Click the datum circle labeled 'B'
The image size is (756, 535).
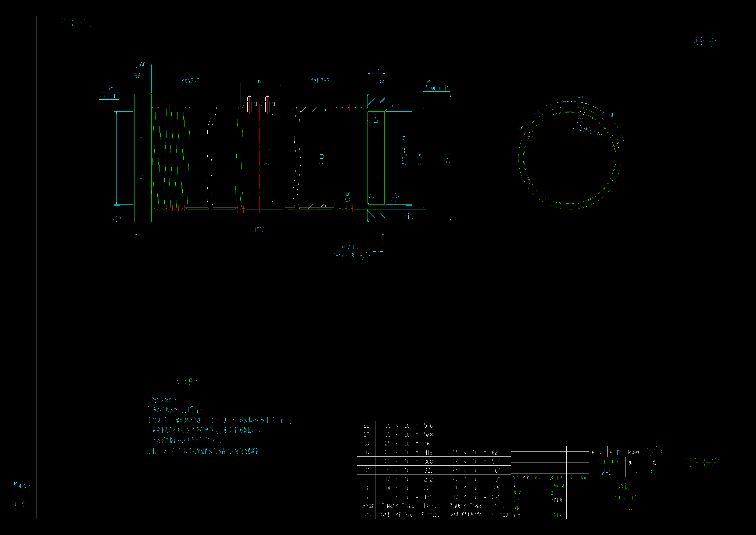[409, 217]
